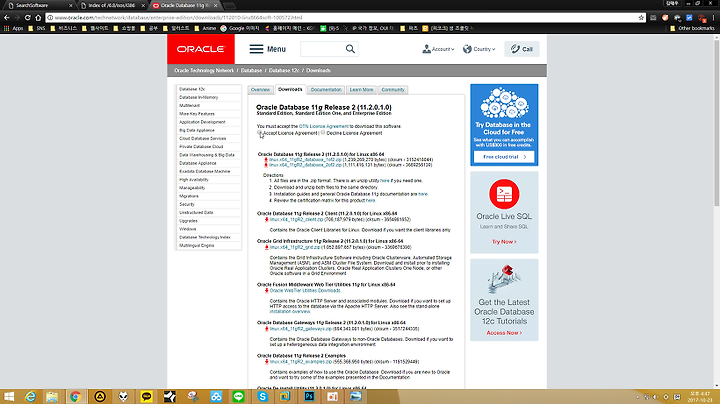Image resolution: width=720 pixels, height=404 pixels.
Task: Switch to the Index of browser tab
Action: pyautogui.click(x=112, y=5)
